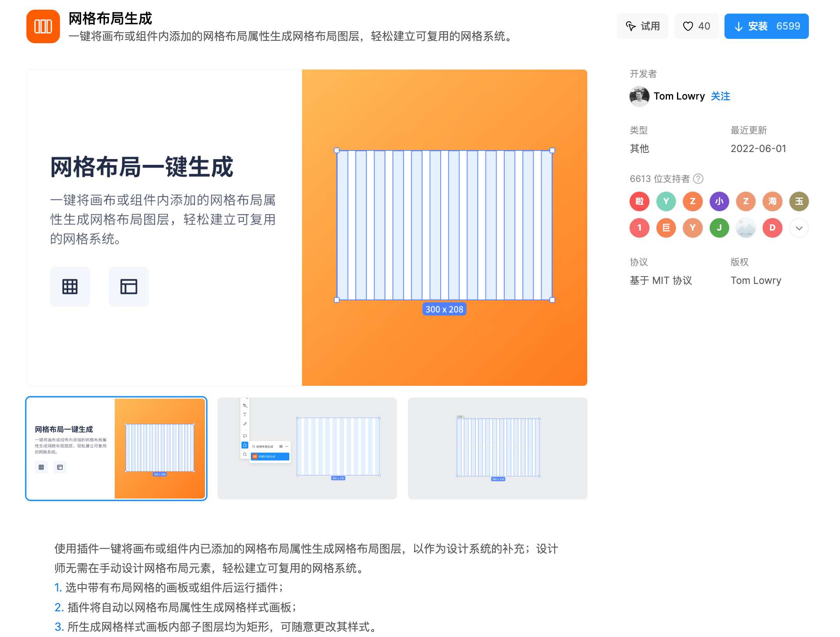The width and height of the screenshot is (840, 637).
Task: Click the layout panel icon in the preview
Action: (x=129, y=287)
